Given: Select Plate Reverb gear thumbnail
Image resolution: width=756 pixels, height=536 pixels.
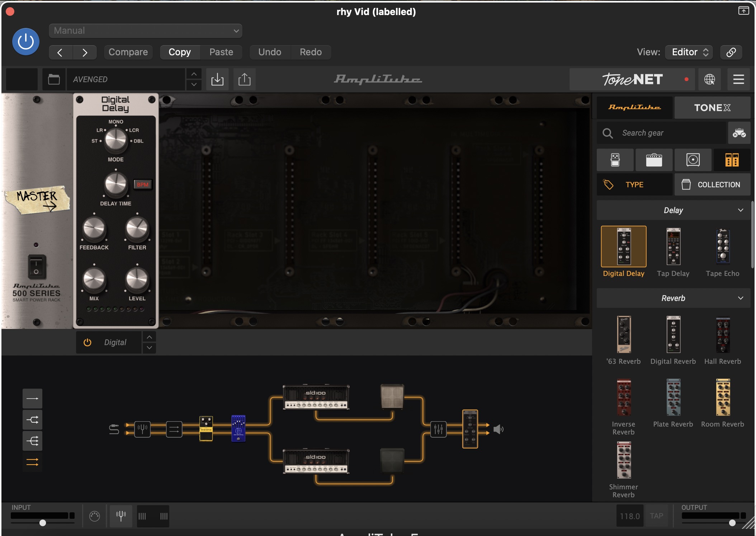Looking at the screenshot, I should (673, 397).
